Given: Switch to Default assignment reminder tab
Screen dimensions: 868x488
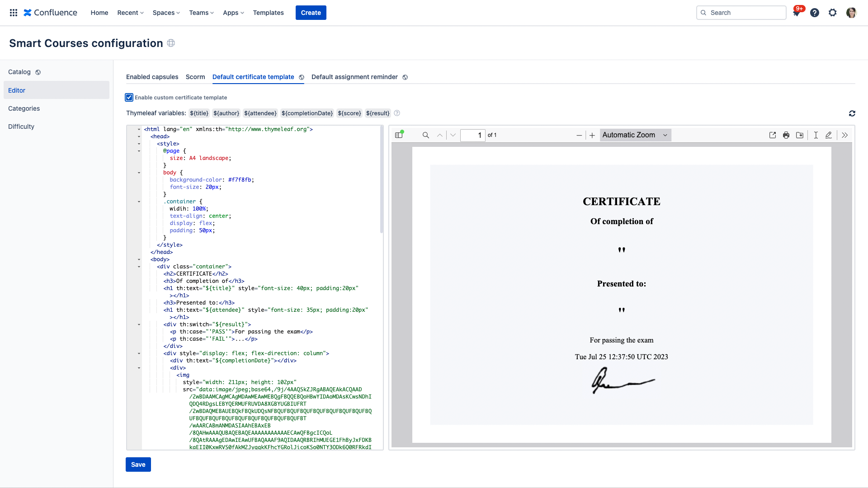Looking at the screenshot, I should click(x=354, y=77).
